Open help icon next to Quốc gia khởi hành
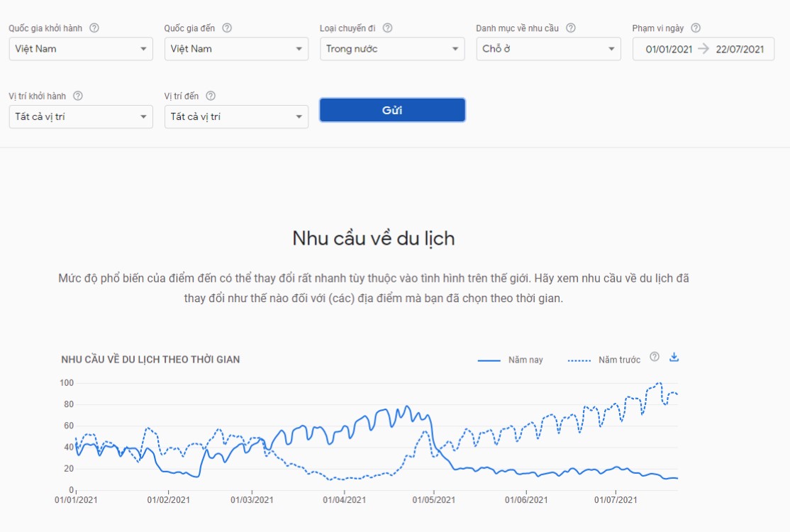 tap(94, 28)
